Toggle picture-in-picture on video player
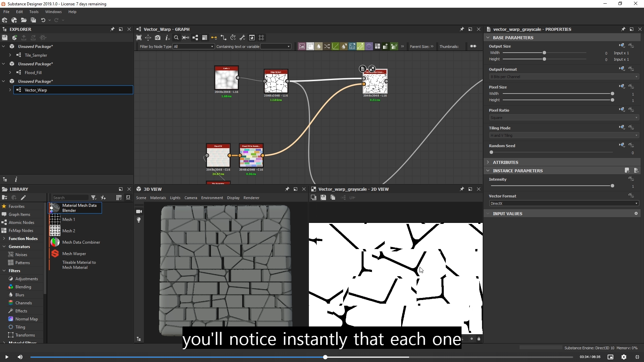 [610, 357]
